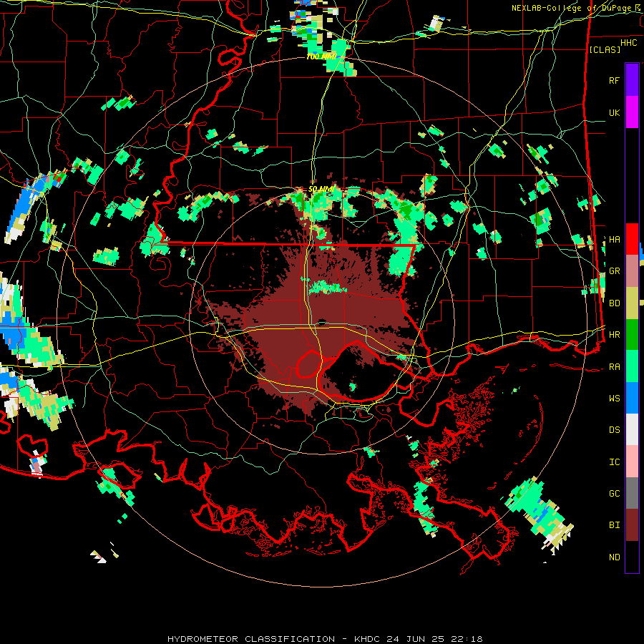Select the dusty pink GR legend swatch

tap(632, 271)
